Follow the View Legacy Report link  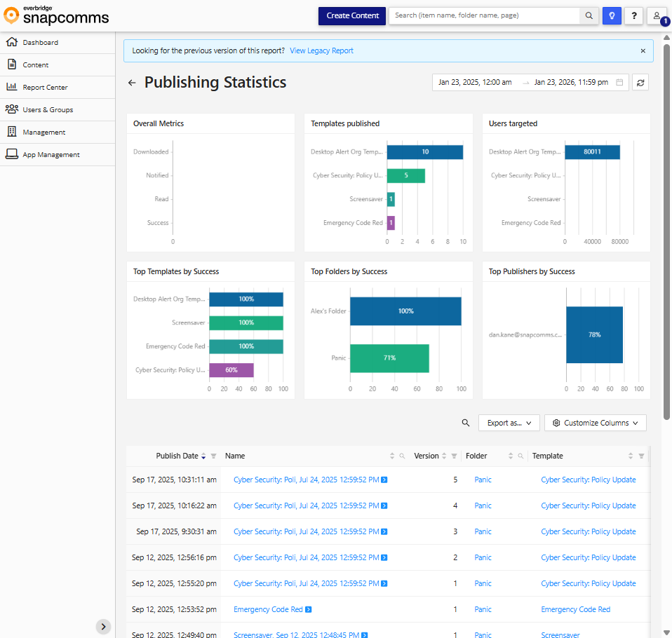(321, 51)
